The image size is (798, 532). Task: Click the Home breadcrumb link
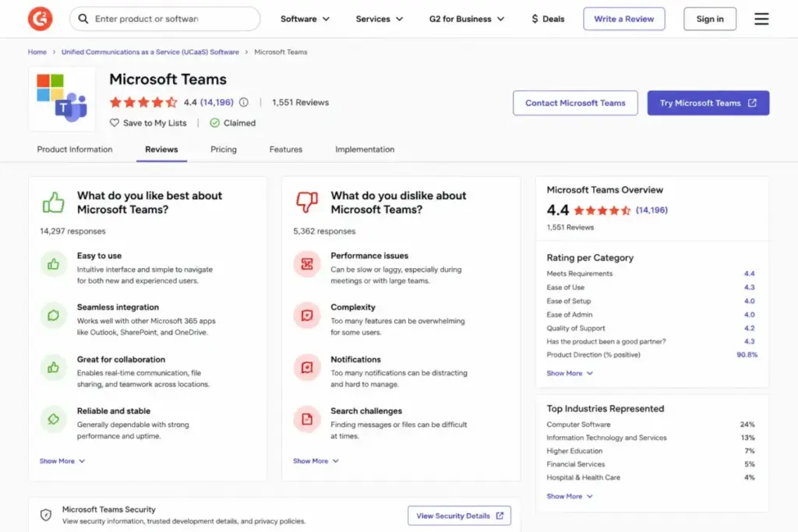pos(37,52)
